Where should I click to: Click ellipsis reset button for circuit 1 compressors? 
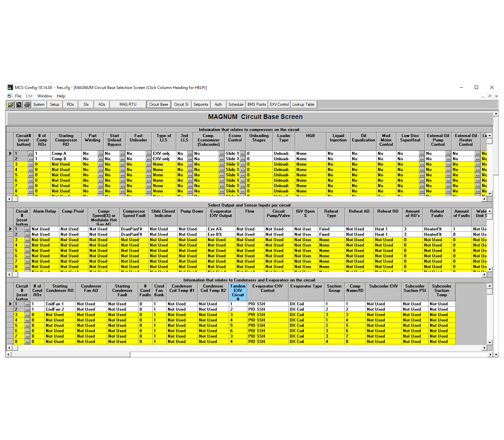[31, 153]
